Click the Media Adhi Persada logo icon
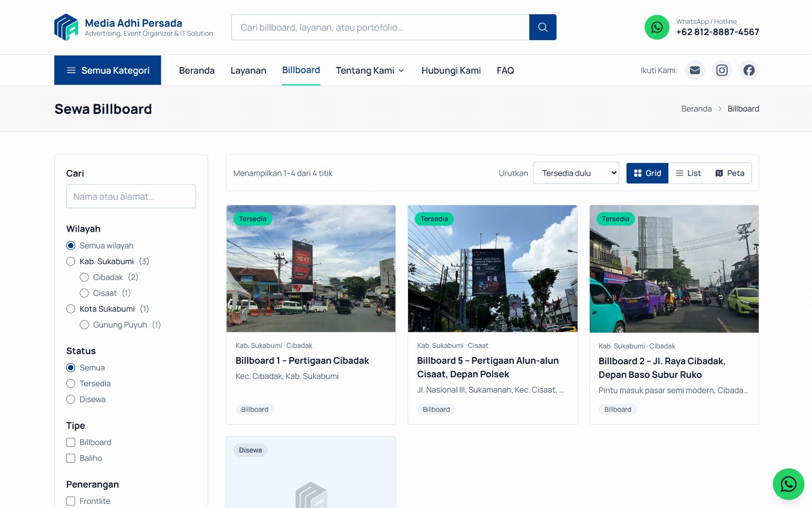 click(66, 27)
